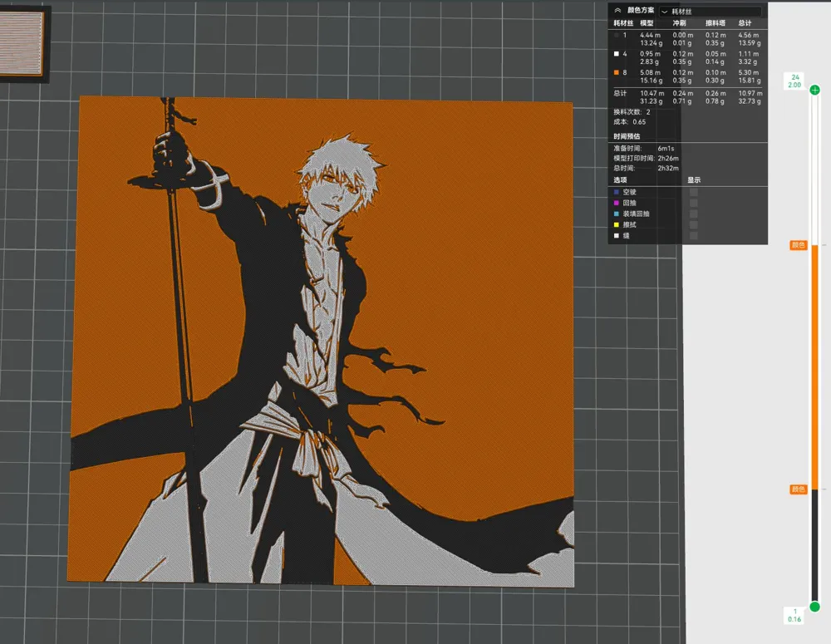Click the cyan 装填回抽 color icon

click(x=617, y=214)
